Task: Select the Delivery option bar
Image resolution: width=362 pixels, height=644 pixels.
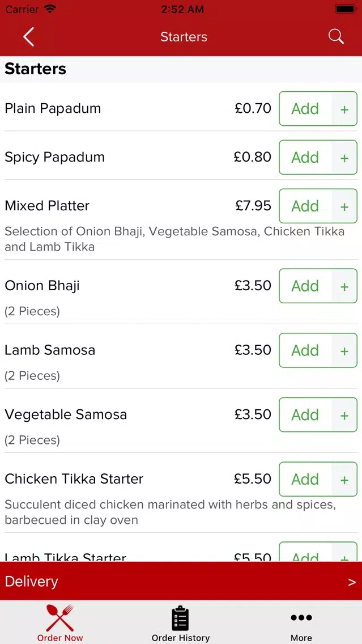Action: point(181,581)
